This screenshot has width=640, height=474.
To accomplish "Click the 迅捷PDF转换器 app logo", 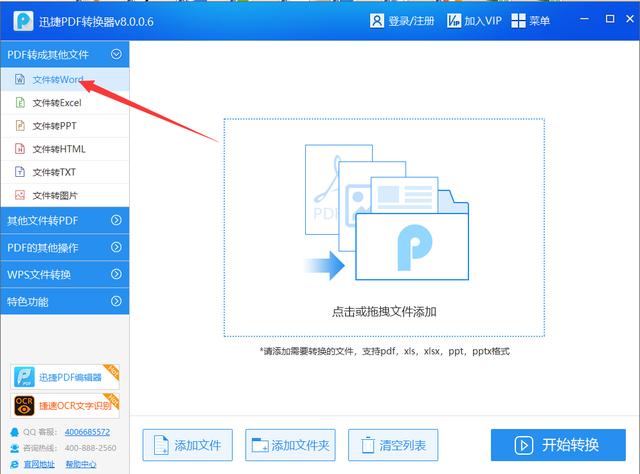I will coord(23,21).
